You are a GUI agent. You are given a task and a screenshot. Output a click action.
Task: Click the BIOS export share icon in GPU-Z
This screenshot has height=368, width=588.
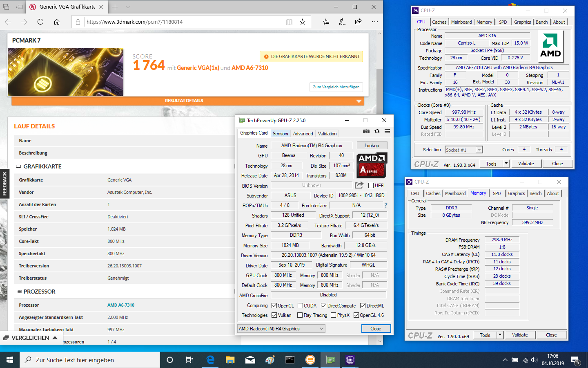point(359,185)
